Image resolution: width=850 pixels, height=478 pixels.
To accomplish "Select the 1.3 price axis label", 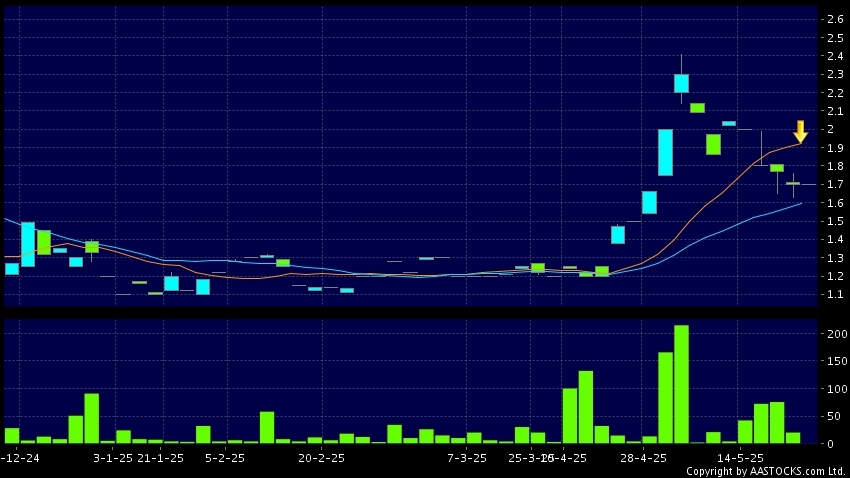I will pyautogui.click(x=835, y=258).
